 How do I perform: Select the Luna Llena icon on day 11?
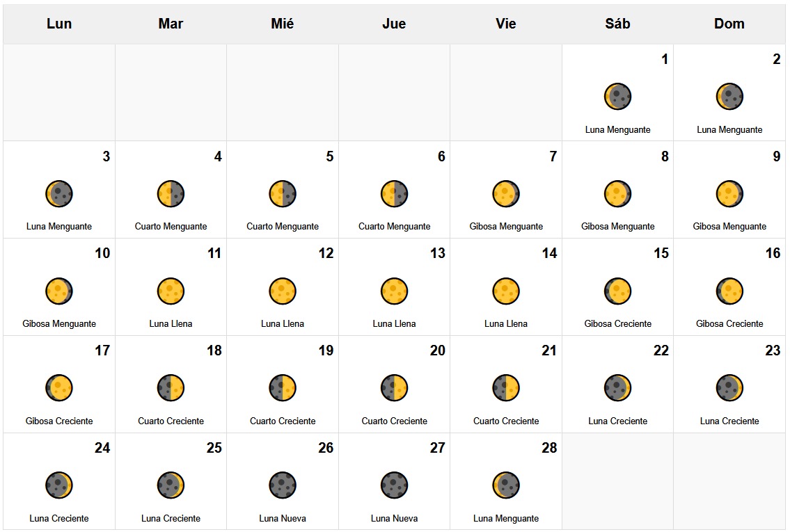pos(171,291)
